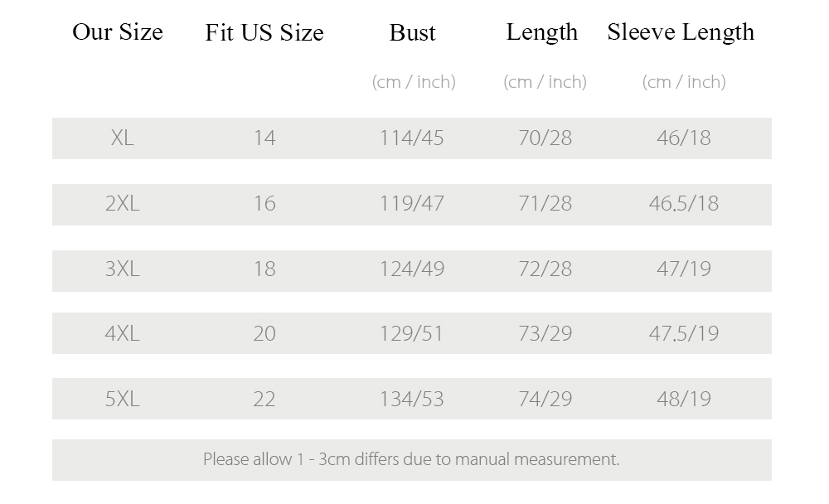Select the Bust column header

coord(412,33)
